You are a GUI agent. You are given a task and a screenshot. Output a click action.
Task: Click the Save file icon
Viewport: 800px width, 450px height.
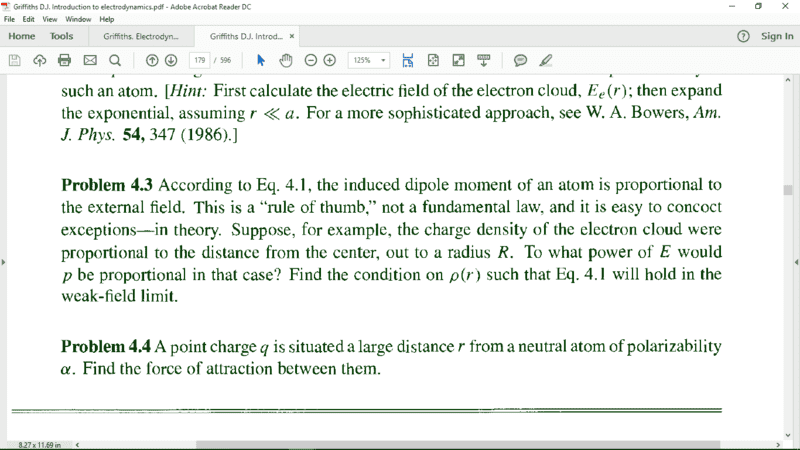[15, 60]
